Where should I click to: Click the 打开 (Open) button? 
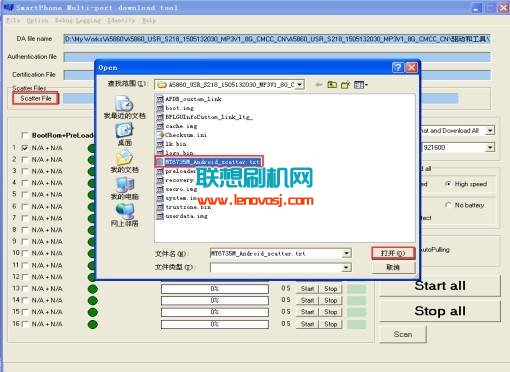(x=393, y=253)
